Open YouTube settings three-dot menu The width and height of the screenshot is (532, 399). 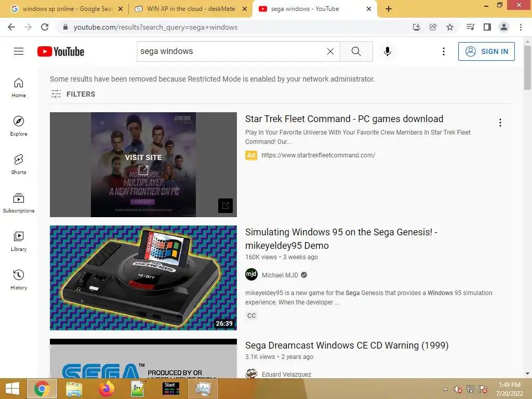(444, 51)
